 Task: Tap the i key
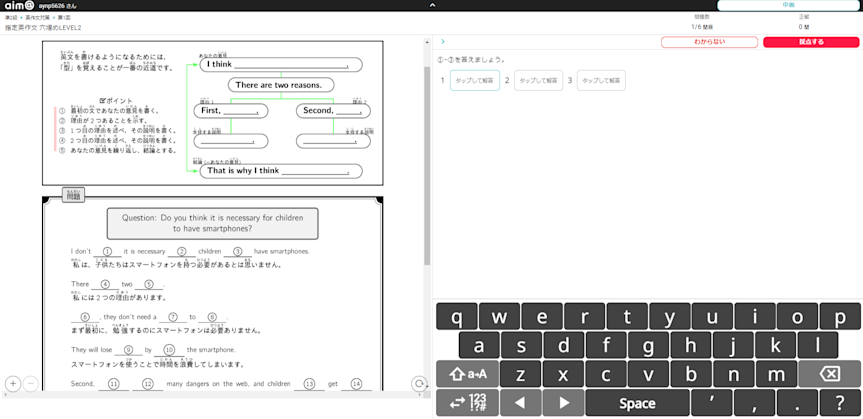755,317
